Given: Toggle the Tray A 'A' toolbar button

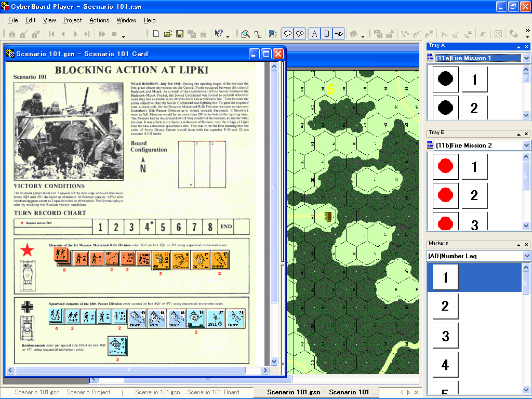Looking at the screenshot, I should tap(314, 34).
